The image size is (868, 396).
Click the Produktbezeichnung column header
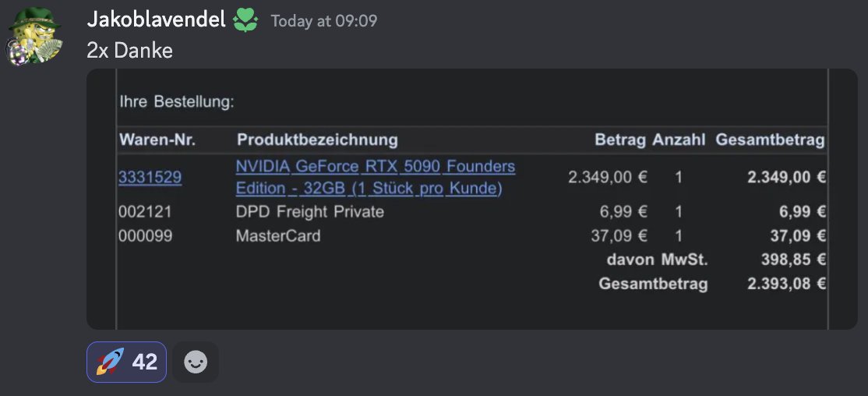pos(317,140)
